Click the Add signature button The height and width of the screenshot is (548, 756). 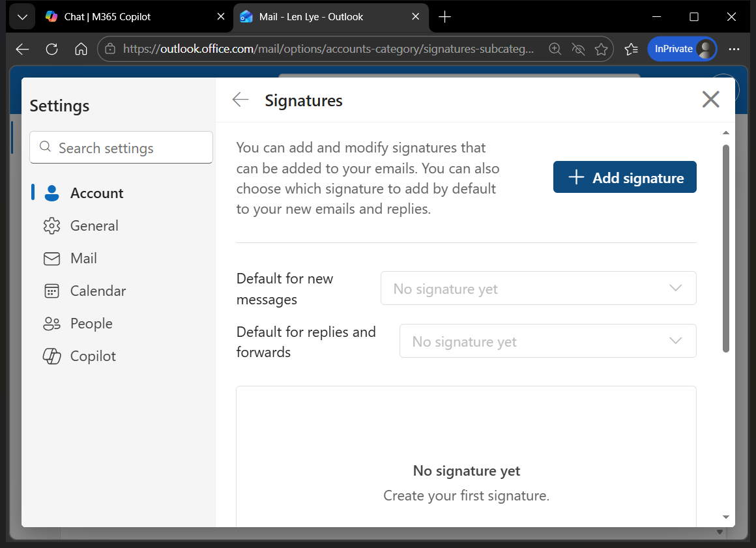coord(624,177)
